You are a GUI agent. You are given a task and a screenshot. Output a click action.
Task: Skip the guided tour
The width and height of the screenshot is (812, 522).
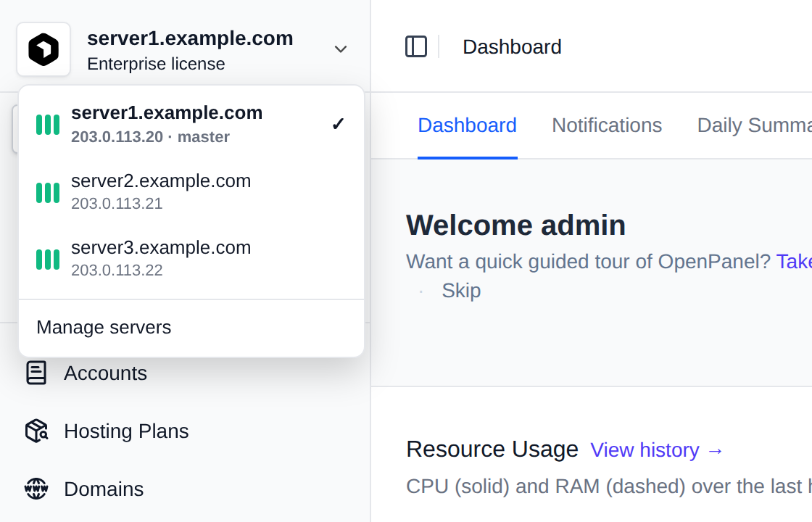461,291
